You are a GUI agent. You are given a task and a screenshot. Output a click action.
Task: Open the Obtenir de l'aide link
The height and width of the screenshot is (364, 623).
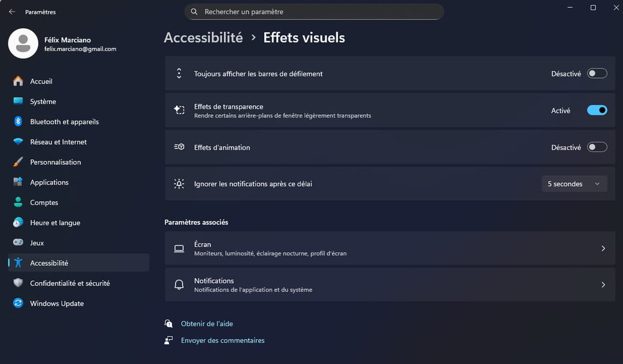pyautogui.click(x=207, y=324)
